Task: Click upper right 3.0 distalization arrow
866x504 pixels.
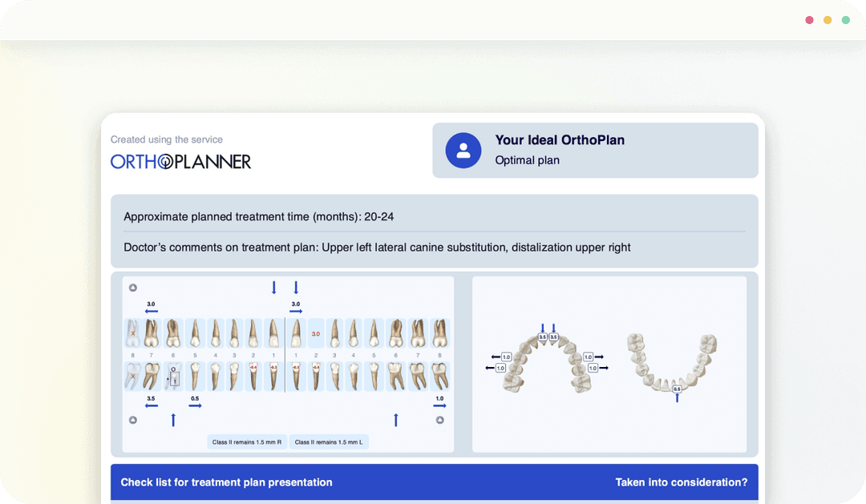Action: tap(151, 310)
